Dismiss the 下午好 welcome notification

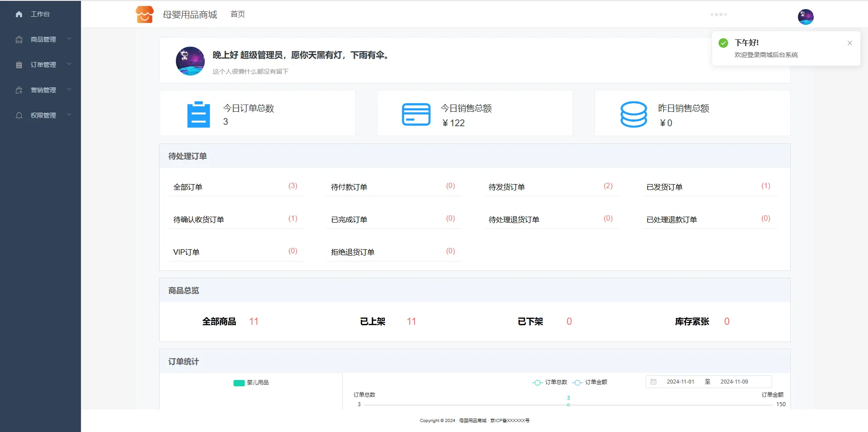click(x=849, y=43)
